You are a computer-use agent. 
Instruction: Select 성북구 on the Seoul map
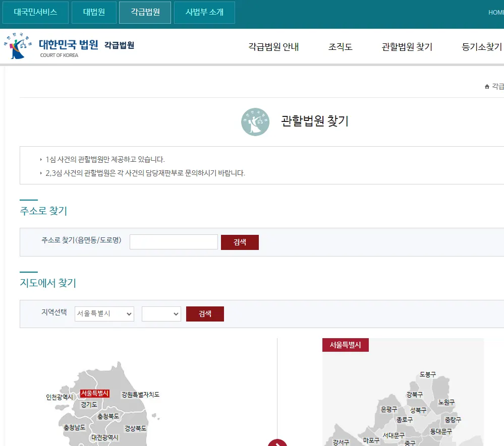tap(418, 410)
